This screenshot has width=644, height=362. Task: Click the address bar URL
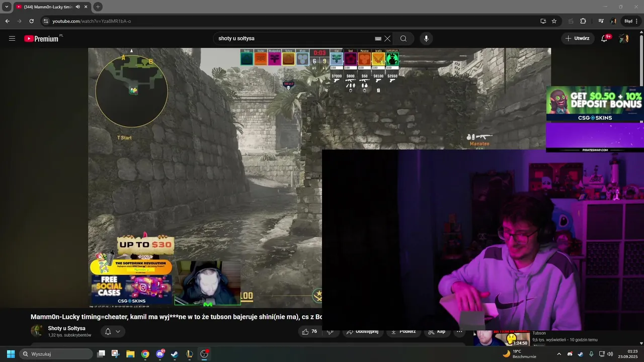(x=92, y=21)
